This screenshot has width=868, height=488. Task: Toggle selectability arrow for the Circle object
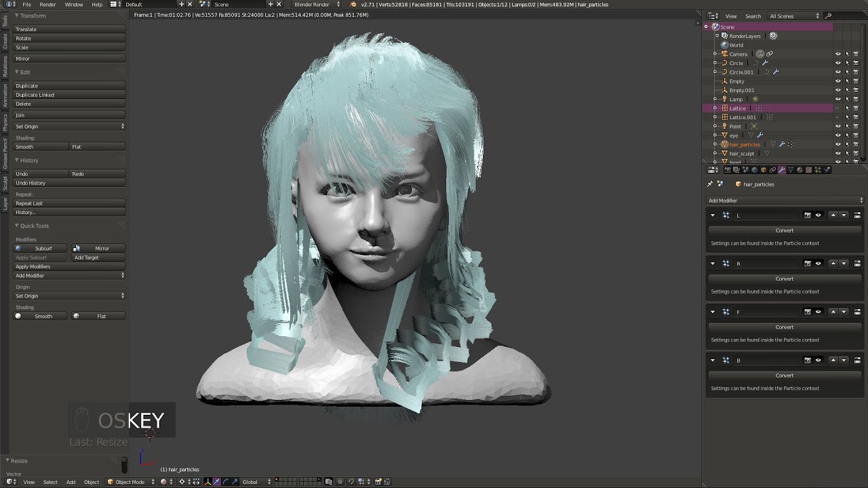click(x=847, y=63)
